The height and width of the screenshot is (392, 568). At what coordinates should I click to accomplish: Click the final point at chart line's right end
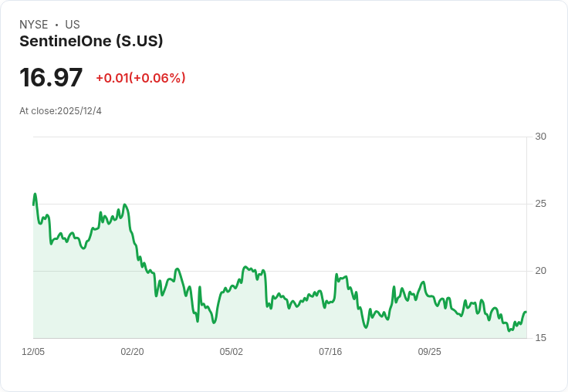click(x=526, y=313)
